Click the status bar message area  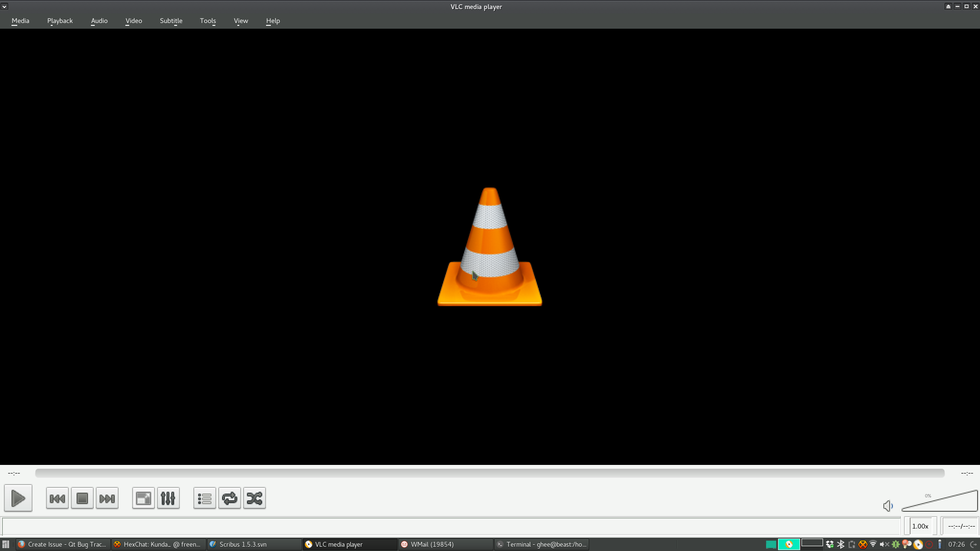451,526
